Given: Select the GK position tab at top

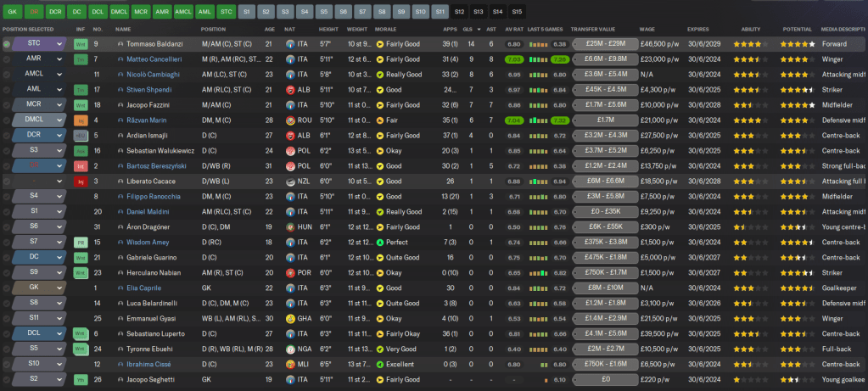Looking at the screenshot, I should 12,12.
